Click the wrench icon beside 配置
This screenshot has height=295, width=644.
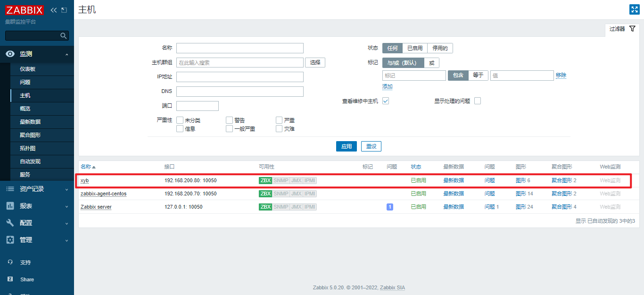pyautogui.click(x=10, y=223)
